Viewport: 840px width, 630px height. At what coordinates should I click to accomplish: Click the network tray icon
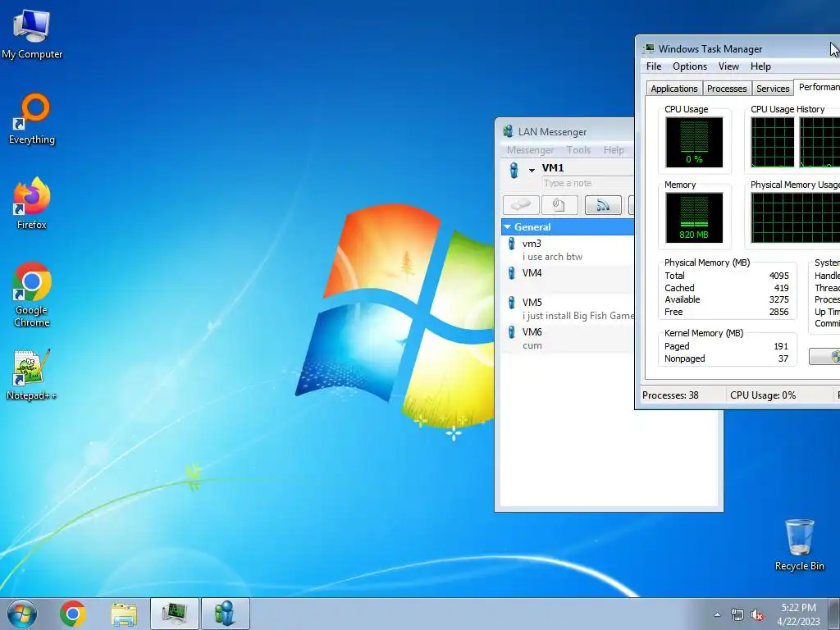pos(737,615)
